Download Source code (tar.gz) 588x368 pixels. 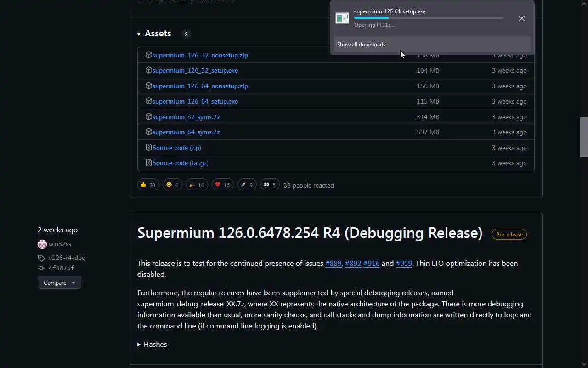pyautogui.click(x=181, y=163)
